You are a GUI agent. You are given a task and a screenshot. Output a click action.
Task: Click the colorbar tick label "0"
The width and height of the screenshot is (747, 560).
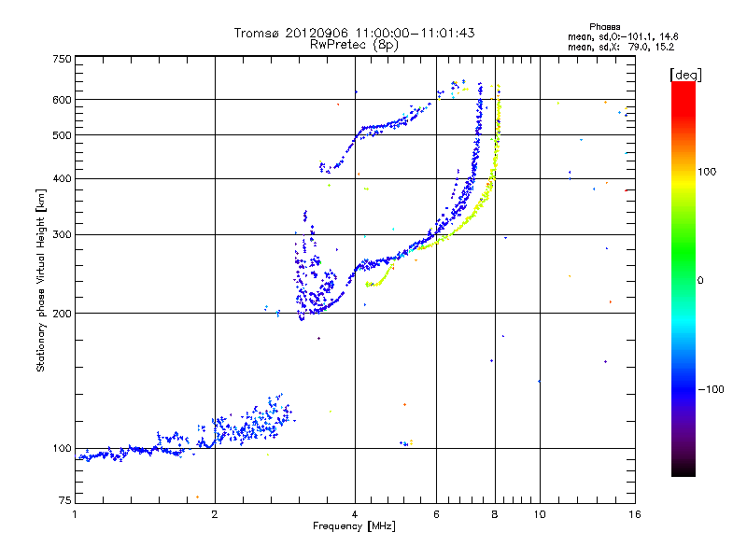[x=700, y=281]
